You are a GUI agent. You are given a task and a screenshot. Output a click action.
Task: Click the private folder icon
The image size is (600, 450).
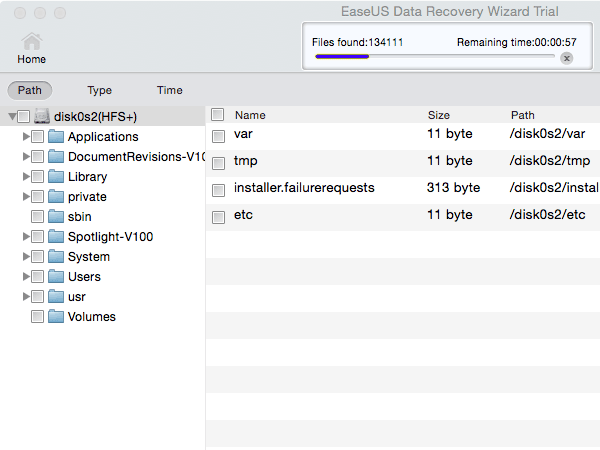[x=56, y=196]
